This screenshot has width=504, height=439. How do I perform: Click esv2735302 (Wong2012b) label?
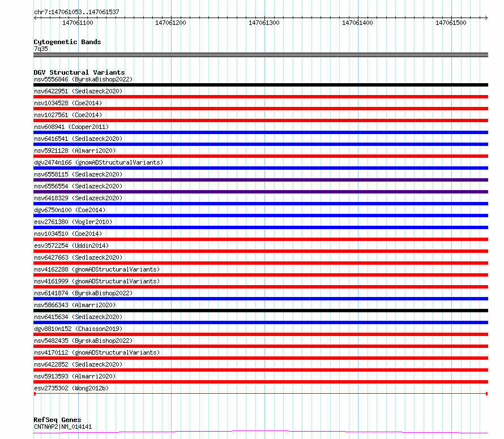pos(71,388)
